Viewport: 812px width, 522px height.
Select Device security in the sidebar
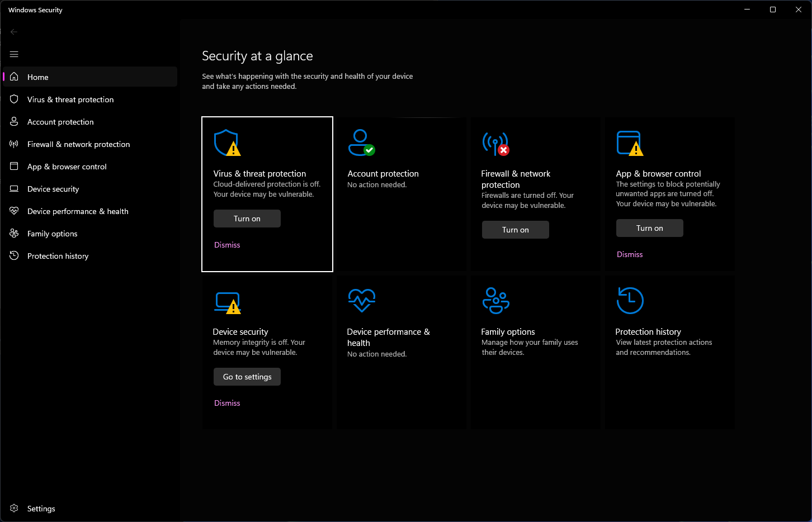click(x=90, y=188)
